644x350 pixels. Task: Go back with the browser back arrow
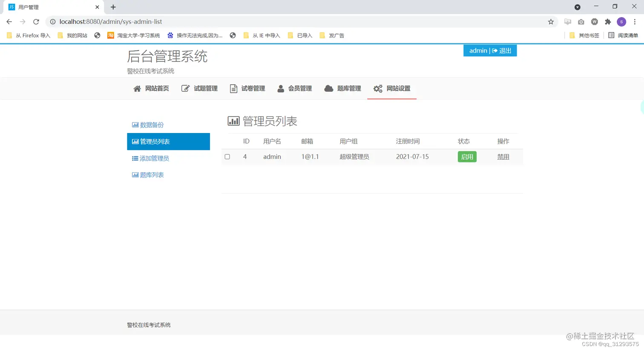click(9, 22)
